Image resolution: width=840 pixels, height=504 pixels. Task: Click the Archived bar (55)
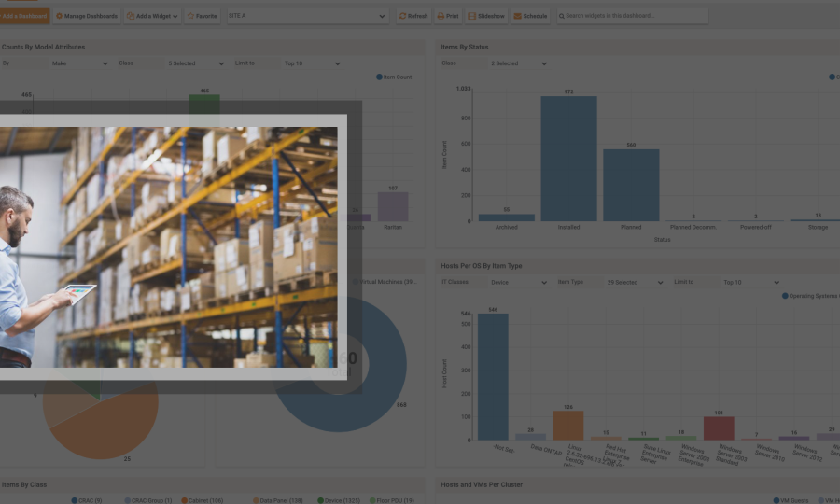coord(506,217)
